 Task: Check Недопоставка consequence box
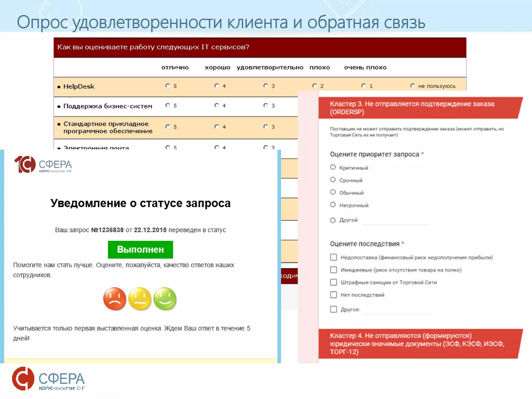(334, 257)
